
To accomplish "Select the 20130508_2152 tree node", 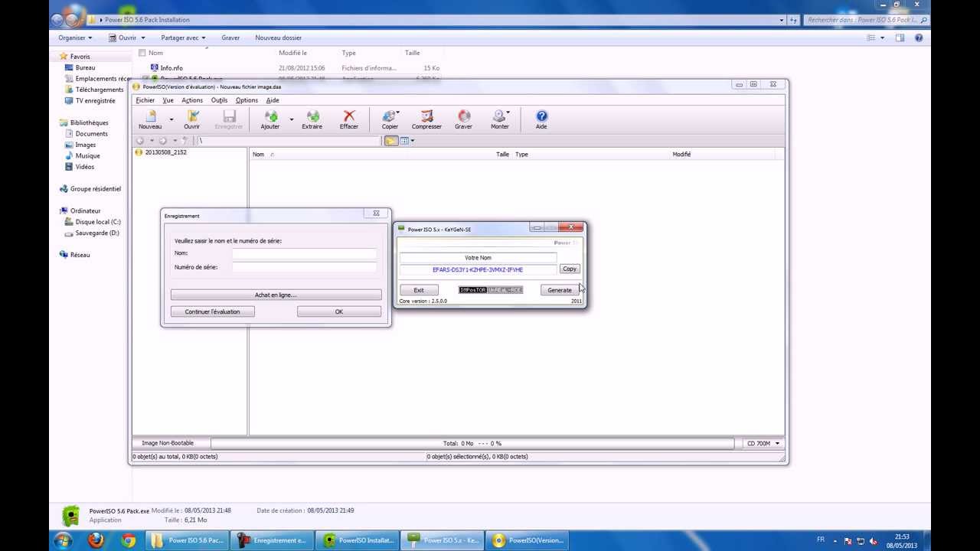I will coord(165,152).
